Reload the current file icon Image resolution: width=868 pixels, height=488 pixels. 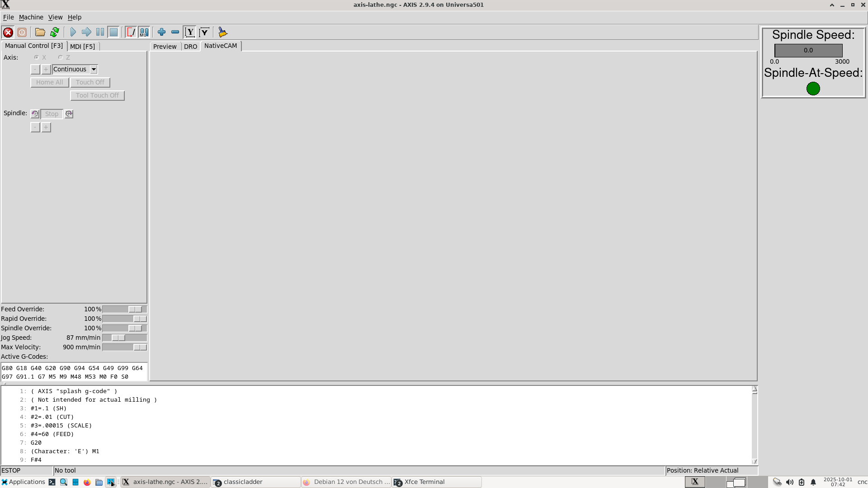[x=55, y=32]
